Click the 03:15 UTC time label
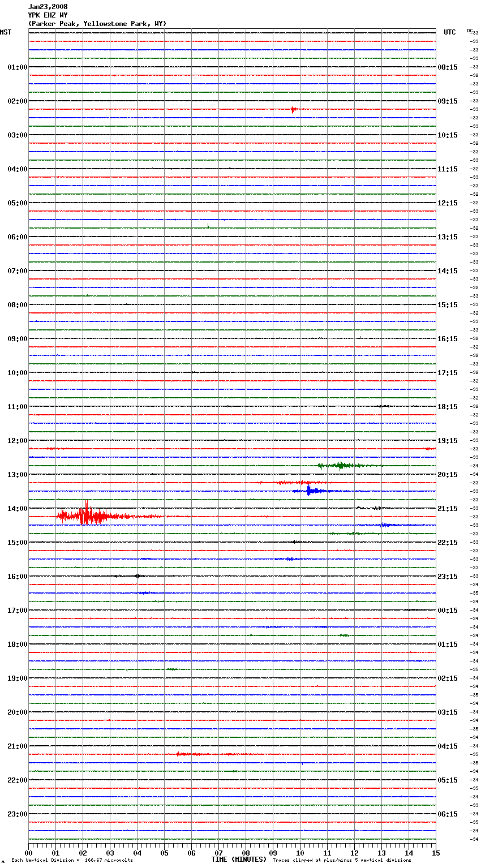Screen dimensions: 481x868 click(448, 712)
